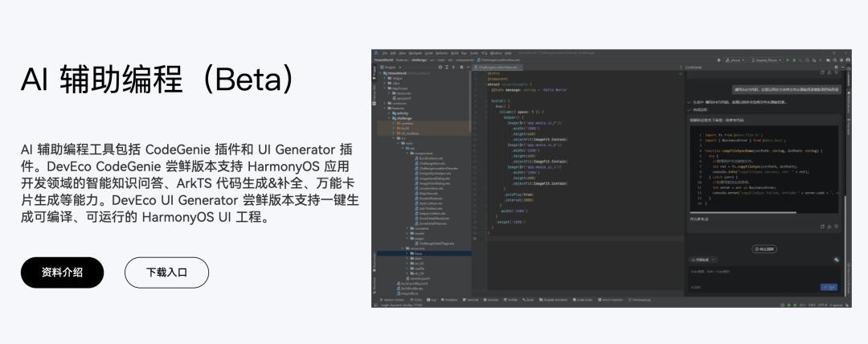This screenshot has height=344, width=868.
Task: Open the ArkUI Inspector tab in the IDE bottom bar
Action: (x=609, y=300)
